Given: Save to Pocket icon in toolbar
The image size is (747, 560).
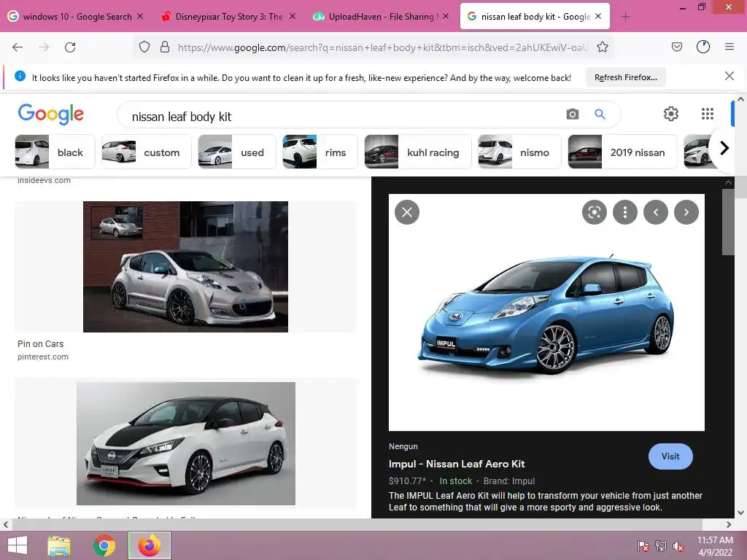Looking at the screenshot, I should (x=676, y=47).
